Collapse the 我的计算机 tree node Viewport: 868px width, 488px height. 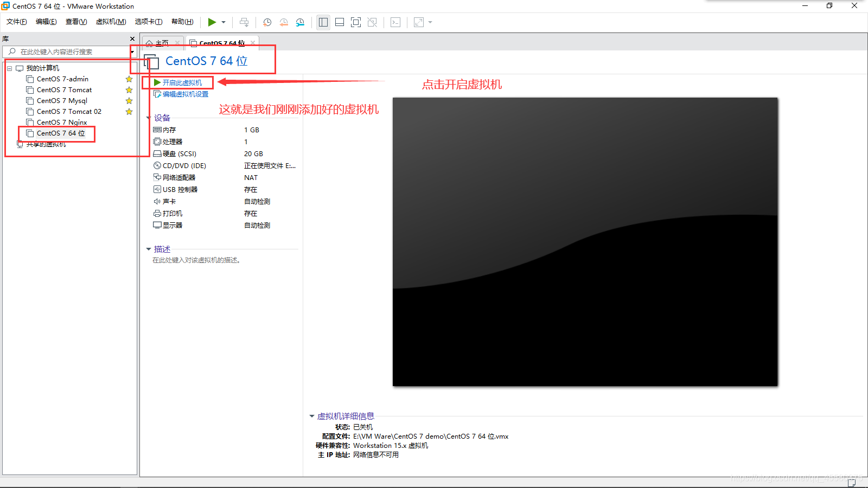coord(9,68)
